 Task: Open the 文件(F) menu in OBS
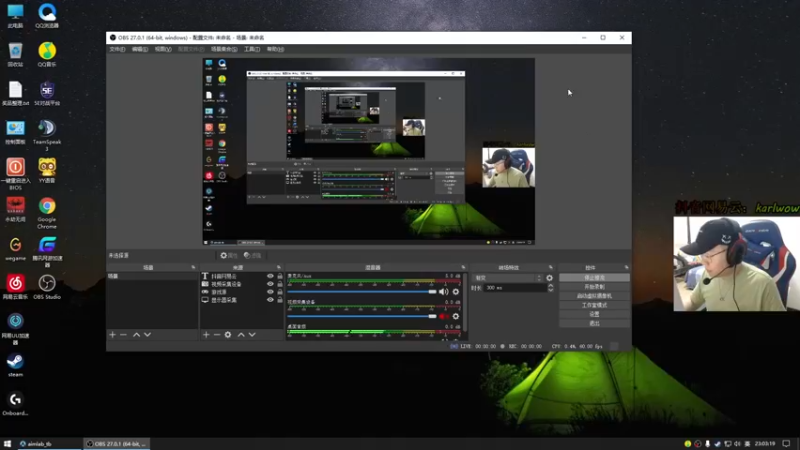117,49
